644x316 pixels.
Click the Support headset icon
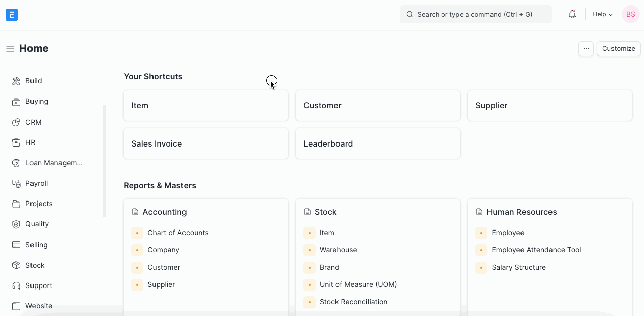[16, 286]
